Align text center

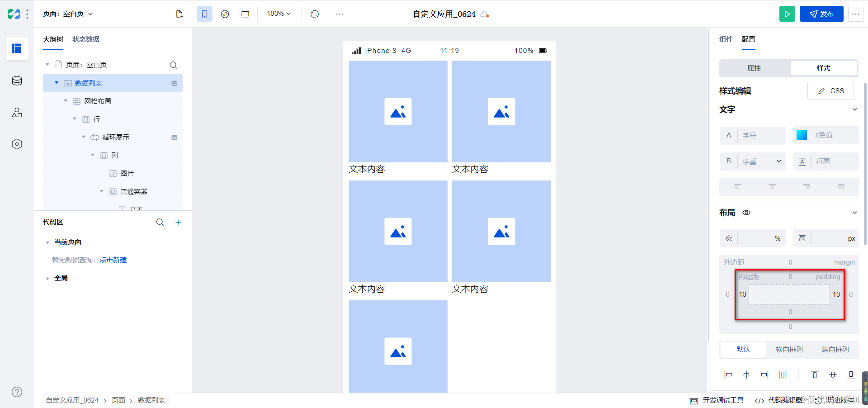772,187
